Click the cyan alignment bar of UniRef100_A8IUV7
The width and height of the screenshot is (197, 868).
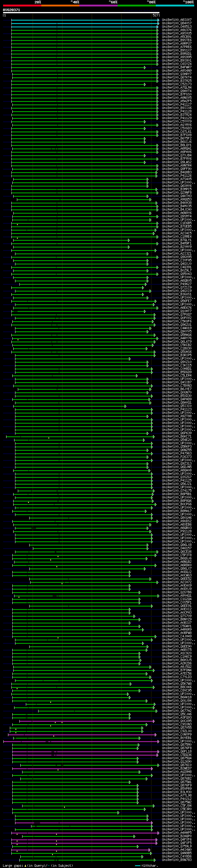(85, 20)
